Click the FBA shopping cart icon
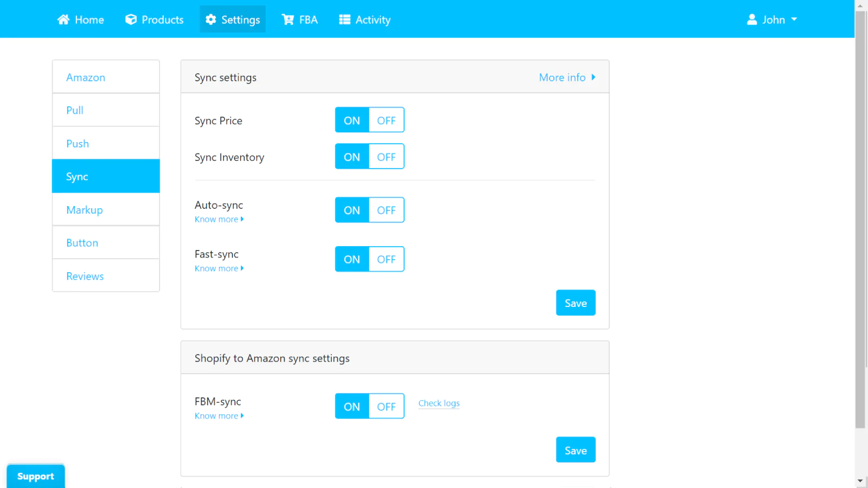Screen dimensions: 868x488 click(288, 20)
